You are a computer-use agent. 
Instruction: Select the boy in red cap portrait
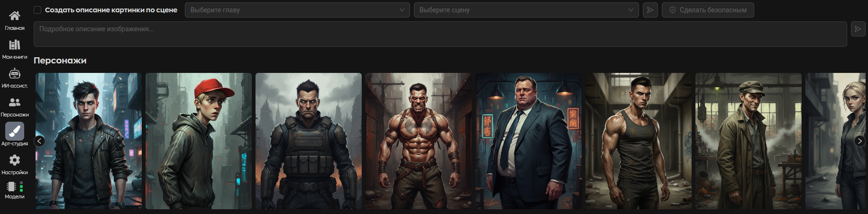(198, 141)
